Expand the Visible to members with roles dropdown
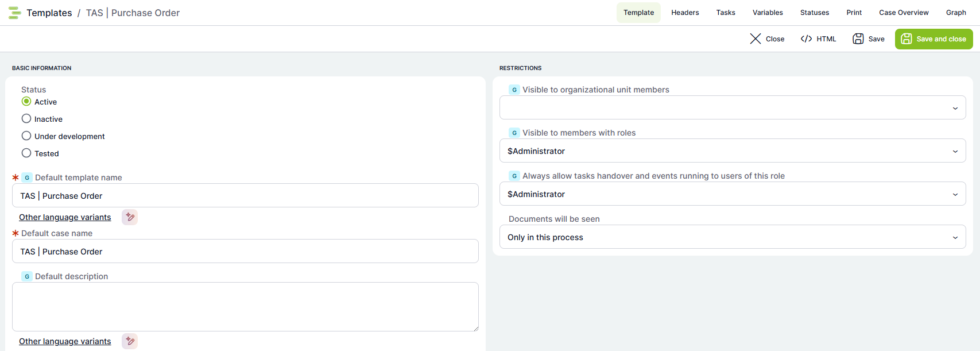Screen dimensions: 980x351 tap(732, 151)
